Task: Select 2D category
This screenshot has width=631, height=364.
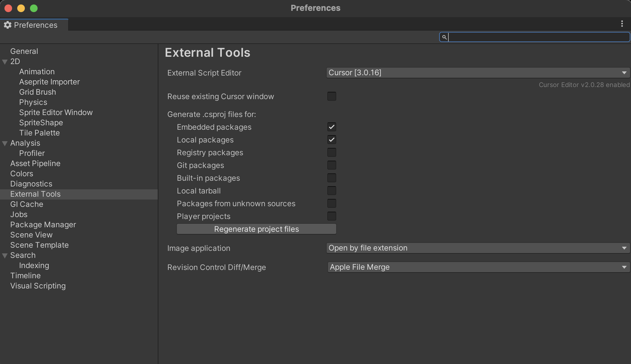Action: 15,61
